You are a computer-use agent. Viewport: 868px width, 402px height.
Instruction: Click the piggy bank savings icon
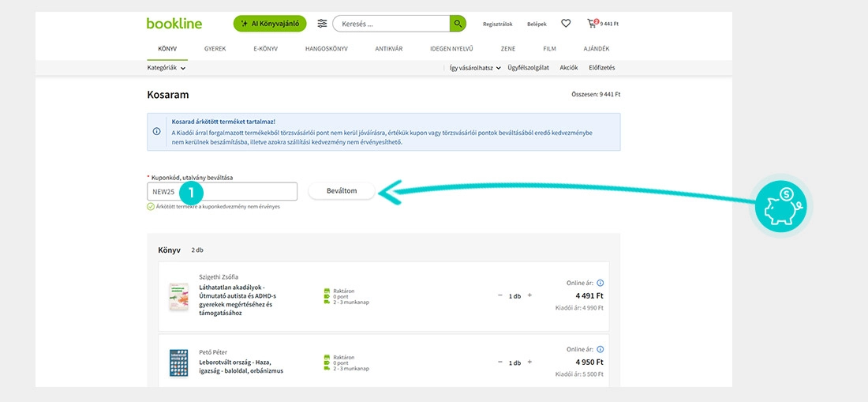(779, 207)
